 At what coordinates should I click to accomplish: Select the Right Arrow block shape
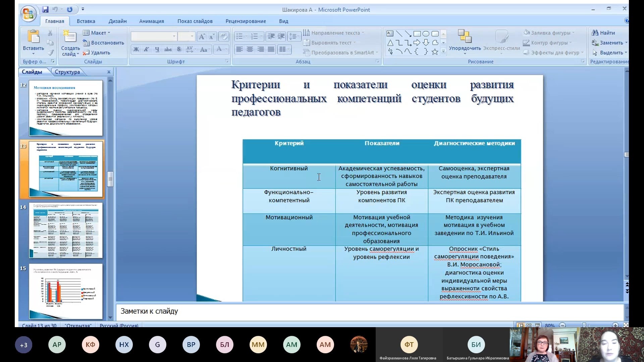(x=417, y=43)
